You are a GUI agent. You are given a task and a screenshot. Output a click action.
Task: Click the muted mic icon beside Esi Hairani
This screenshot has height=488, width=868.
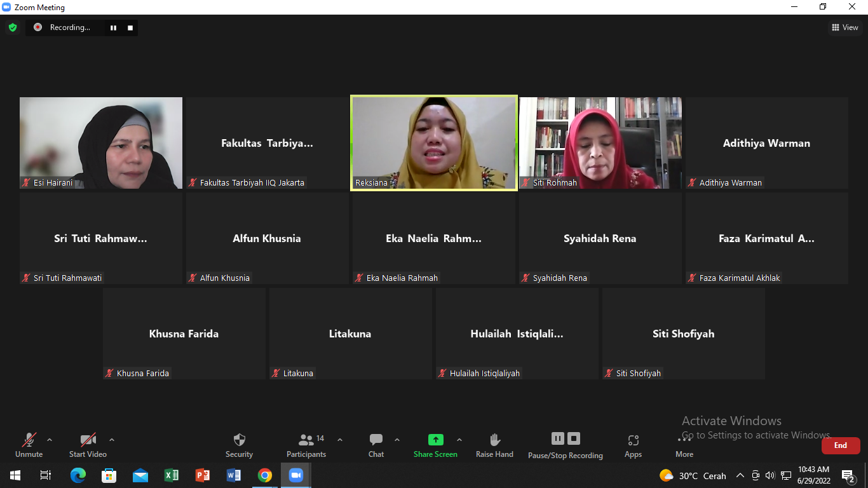[26, 182]
